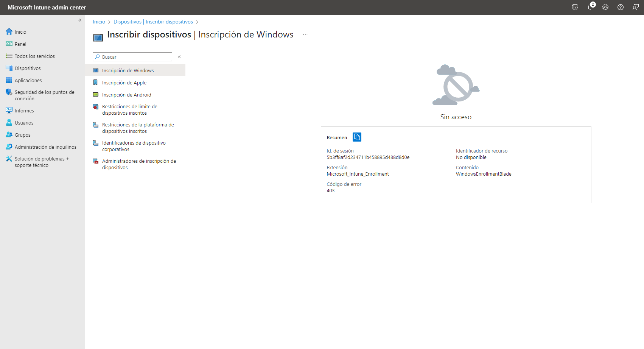Open Restricciones de límite de dispositivos inscritos
The height and width of the screenshot is (349, 644).
[x=135, y=110]
